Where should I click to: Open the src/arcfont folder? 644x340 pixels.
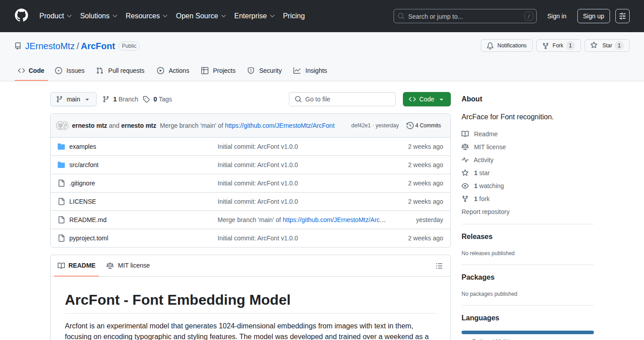click(x=84, y=165)
